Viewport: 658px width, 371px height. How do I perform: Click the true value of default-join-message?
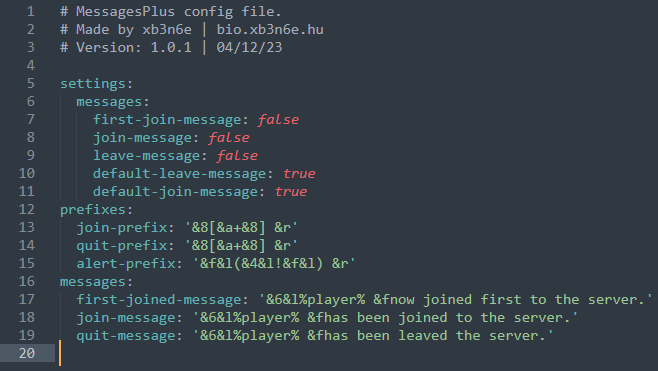(291, 192)
